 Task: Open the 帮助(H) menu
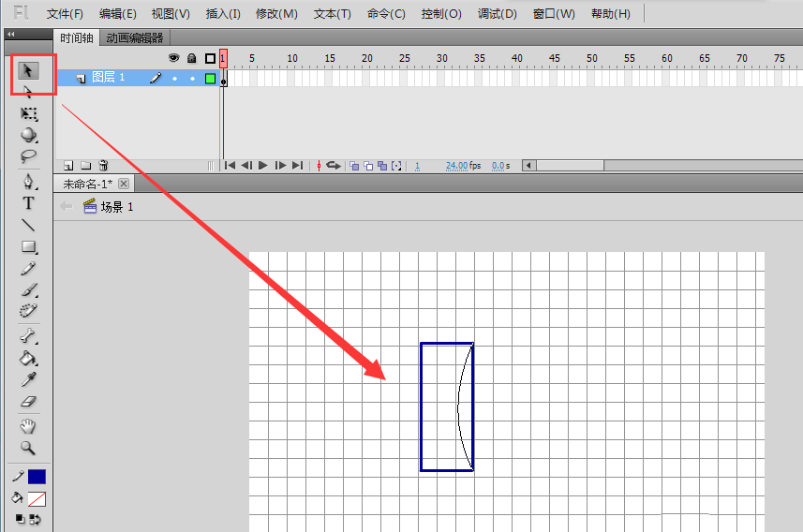coord(610,14)
